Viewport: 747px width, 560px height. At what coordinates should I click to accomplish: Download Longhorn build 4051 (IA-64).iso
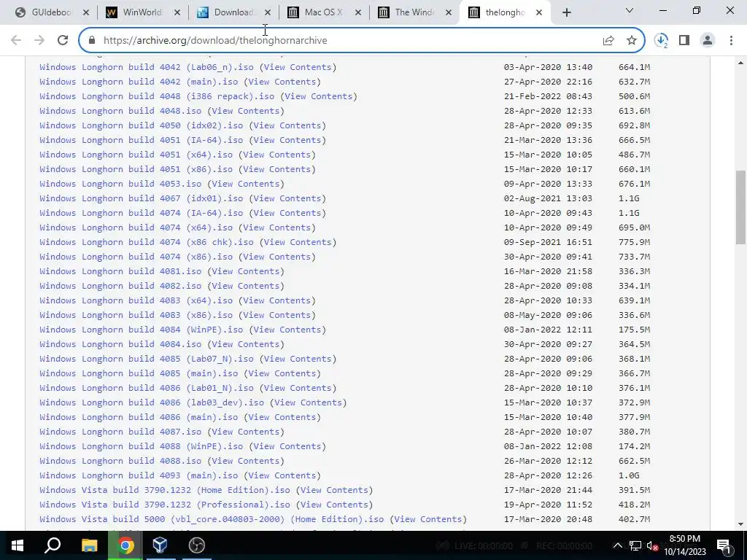coord(141,140)
